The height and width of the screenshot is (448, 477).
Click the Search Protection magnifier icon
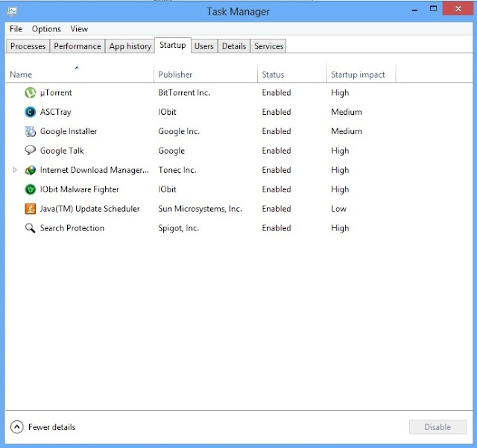click(x=30, y=228)
